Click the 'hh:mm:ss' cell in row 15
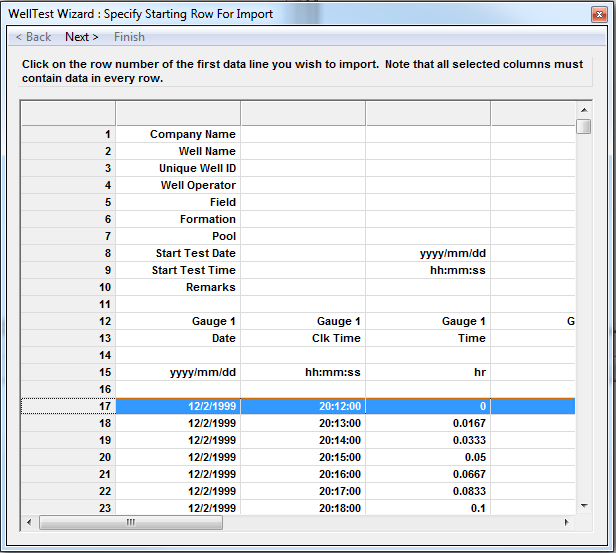The height and width of the screenshot is (553, 616). point(303,372)
